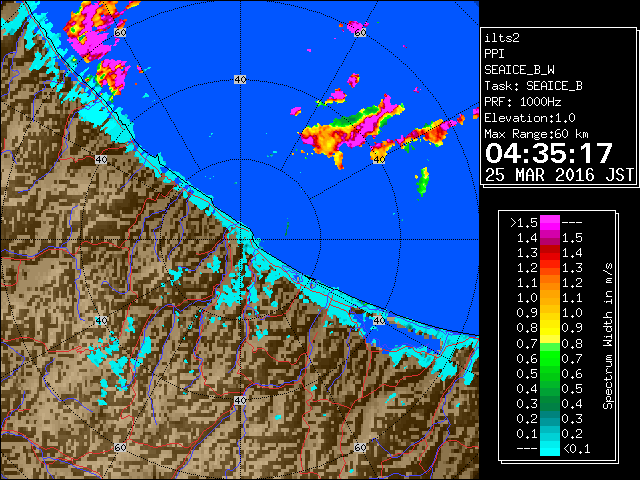Click the radar center at the crosshair intersection

click(x=240, y=240)
